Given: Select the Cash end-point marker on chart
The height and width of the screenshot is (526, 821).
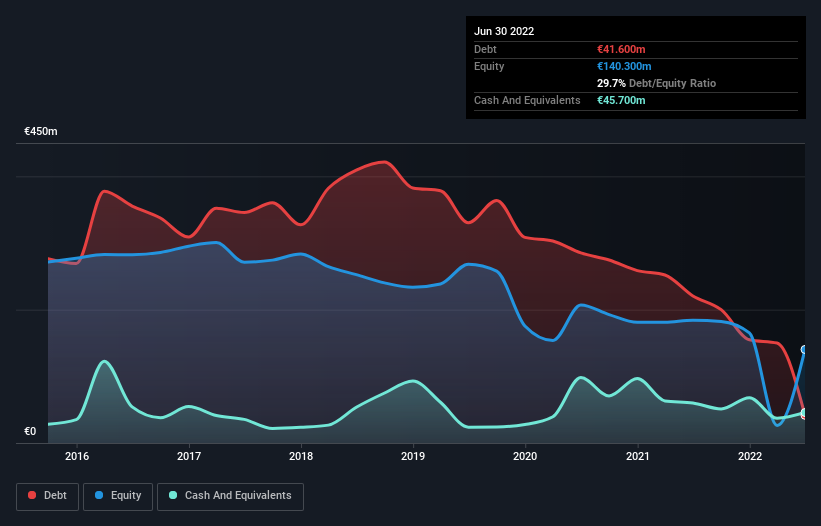Looking at the screenshot, I should click(804, 413).
